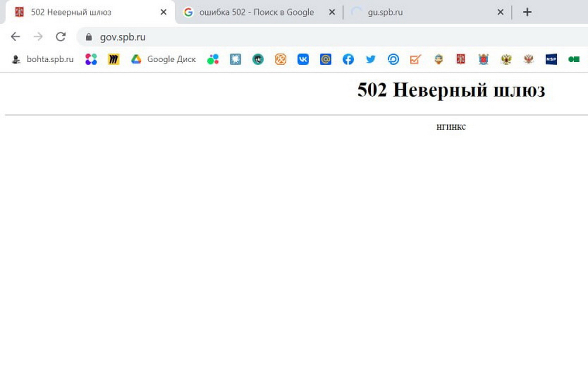This screenshot has width=588, height=392.
Task: Click the 502 Неверный шлюз heading
Action: tap(451, 90)
